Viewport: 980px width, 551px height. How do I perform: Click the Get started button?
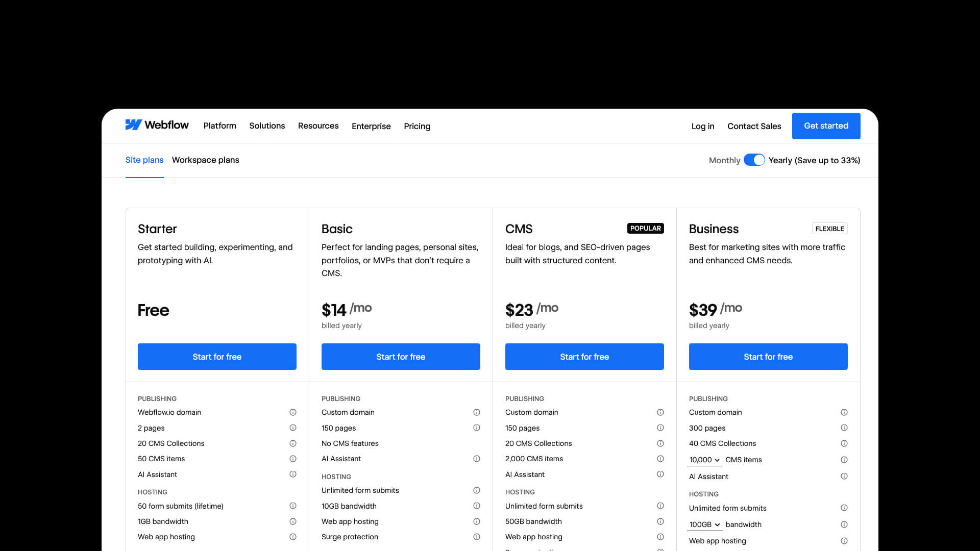click(826, 126)
